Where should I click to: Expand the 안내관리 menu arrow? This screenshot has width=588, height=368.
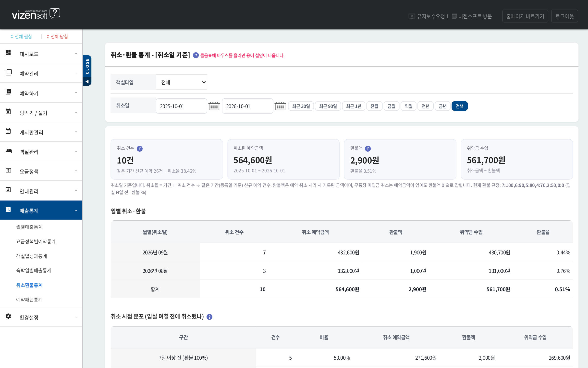click(76, 191)
